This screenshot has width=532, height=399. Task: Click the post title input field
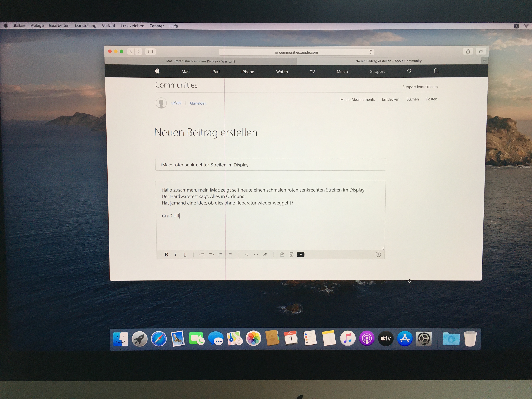point(271,165)
